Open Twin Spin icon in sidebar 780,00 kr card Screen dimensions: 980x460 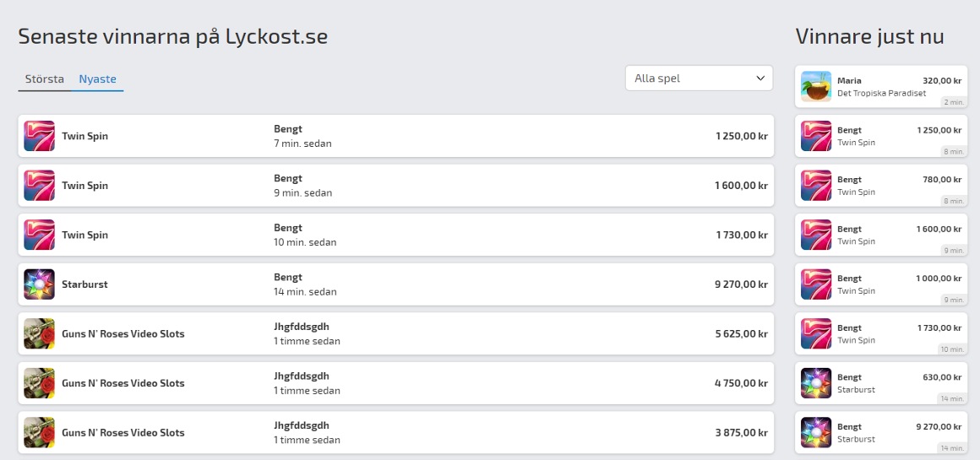(x=816, y=186)
